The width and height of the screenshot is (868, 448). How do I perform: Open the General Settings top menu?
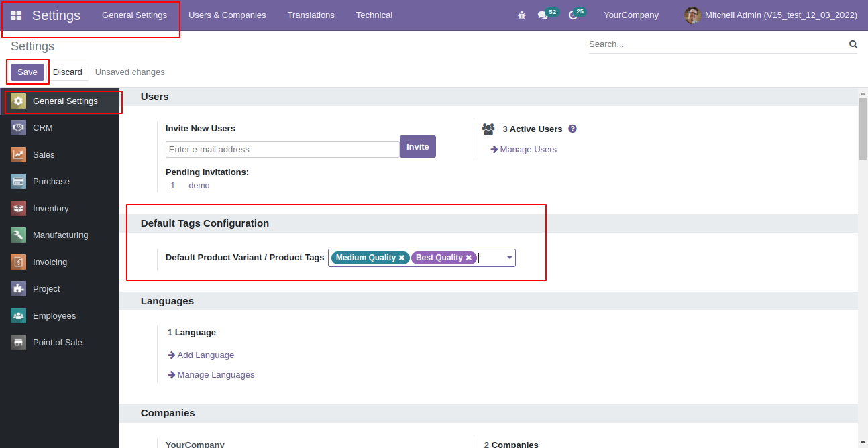[x=134, y=15]
